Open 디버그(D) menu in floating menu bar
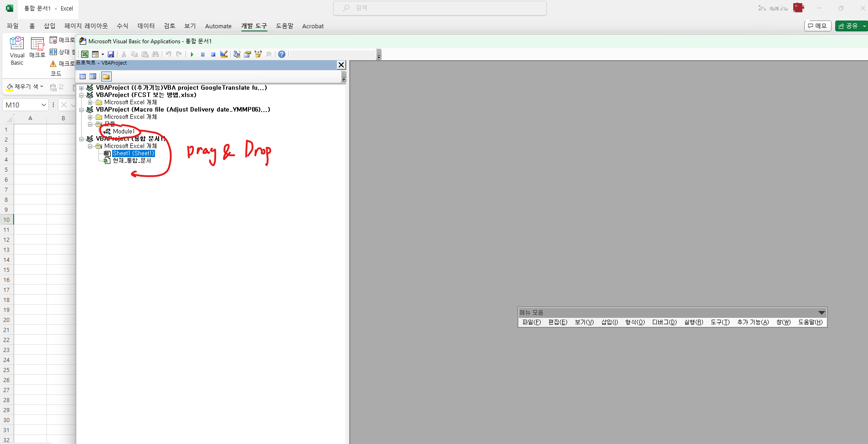The width and height of the screenshot is (868, 444). click(665, 322)
